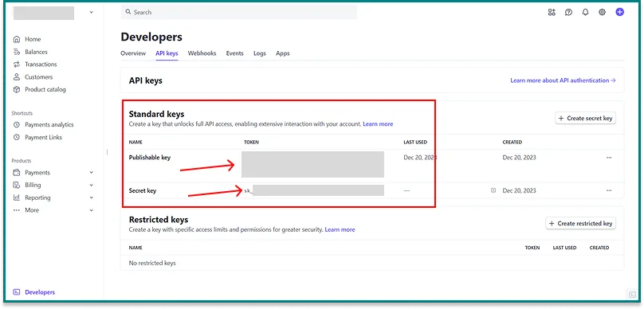Open the notifications bell icon
The width and height of the screenshot is (644, 309).
(585, 12)
